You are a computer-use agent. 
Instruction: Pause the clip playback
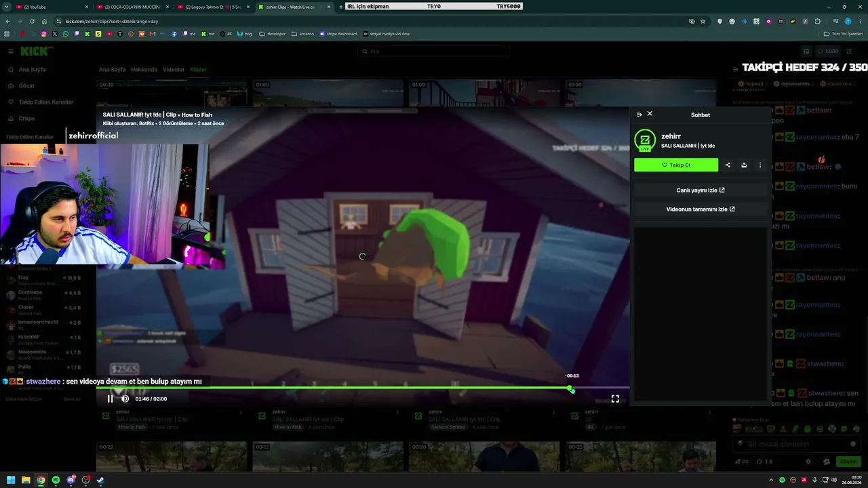pos(111,399)
